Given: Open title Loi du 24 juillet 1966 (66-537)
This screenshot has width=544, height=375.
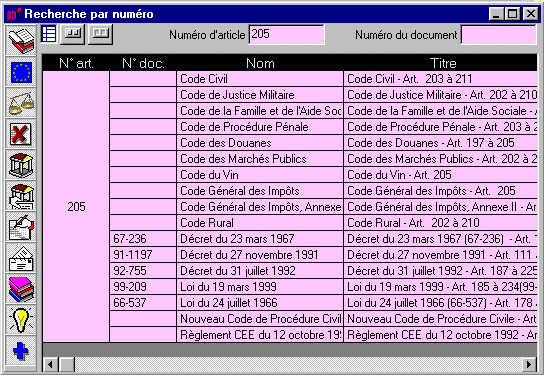Looking at the screenshot, I should 441,302.
